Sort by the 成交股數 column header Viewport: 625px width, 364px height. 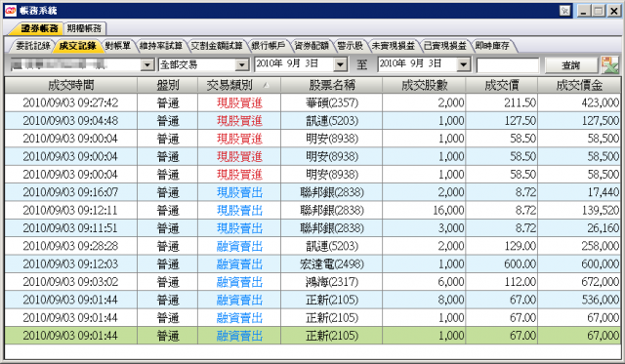(x=424, y=85)
